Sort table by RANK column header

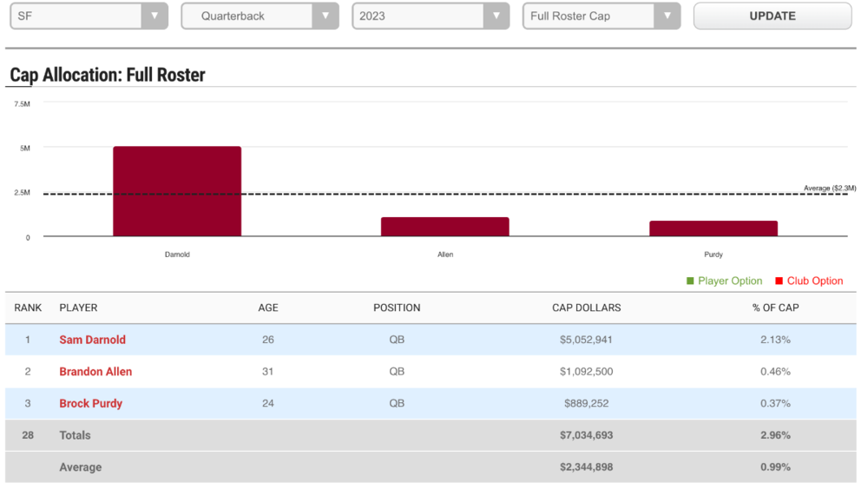29,308
